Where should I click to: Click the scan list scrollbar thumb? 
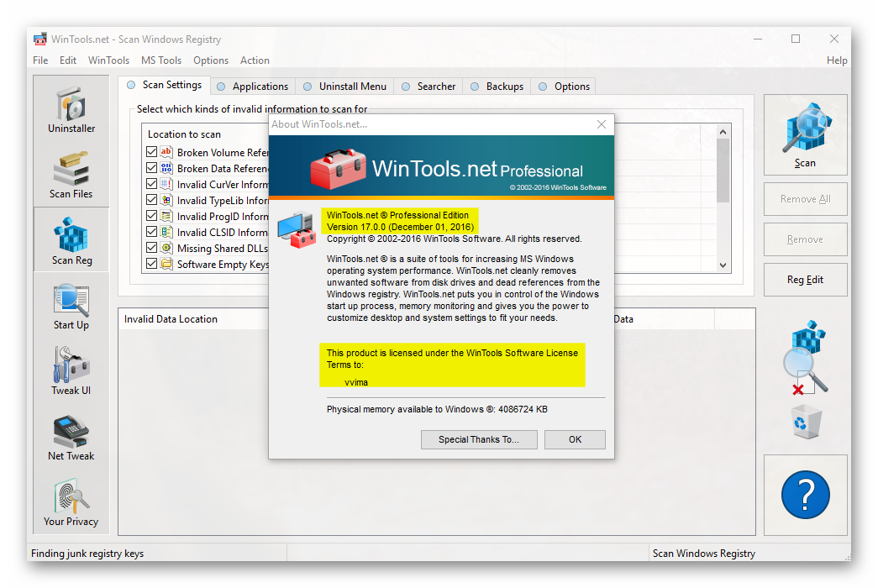click(723, 171)
